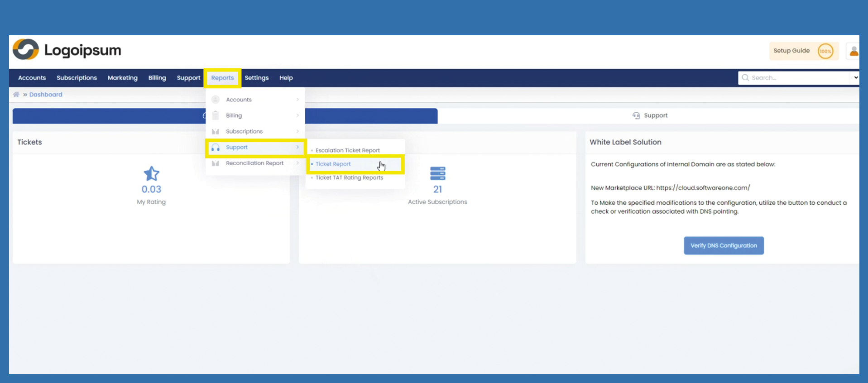Select Ticket Report from the submenu
The image size is (868, 383).
coord(333,164)
